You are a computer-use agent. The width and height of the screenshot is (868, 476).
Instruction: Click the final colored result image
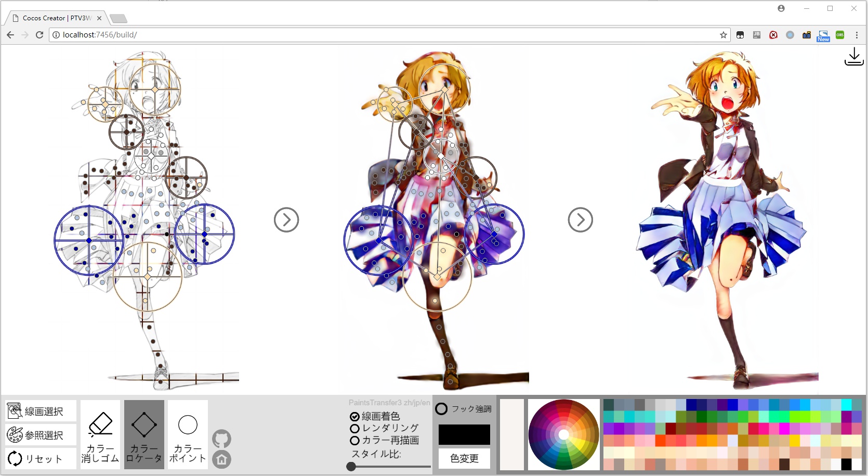pos(728,221)
